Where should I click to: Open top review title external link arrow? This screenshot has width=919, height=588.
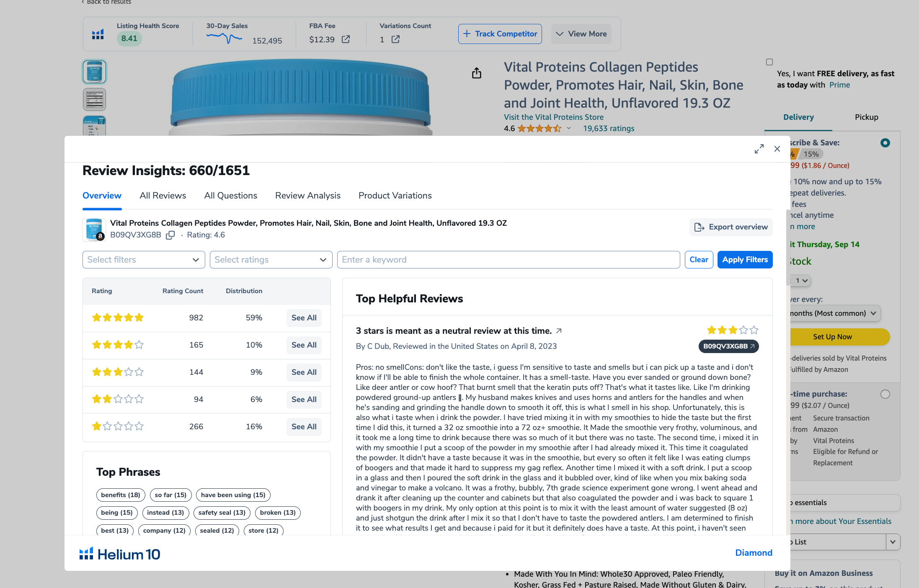click(559, 331)
